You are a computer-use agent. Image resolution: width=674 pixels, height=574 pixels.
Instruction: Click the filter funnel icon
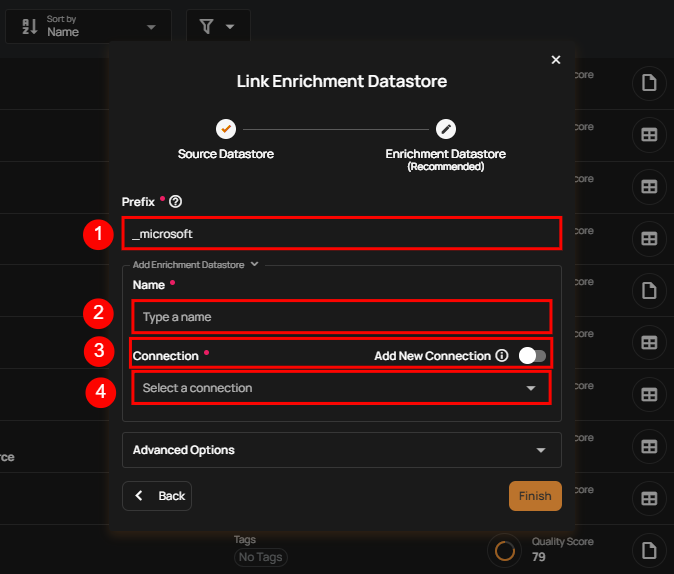[217, 26]
